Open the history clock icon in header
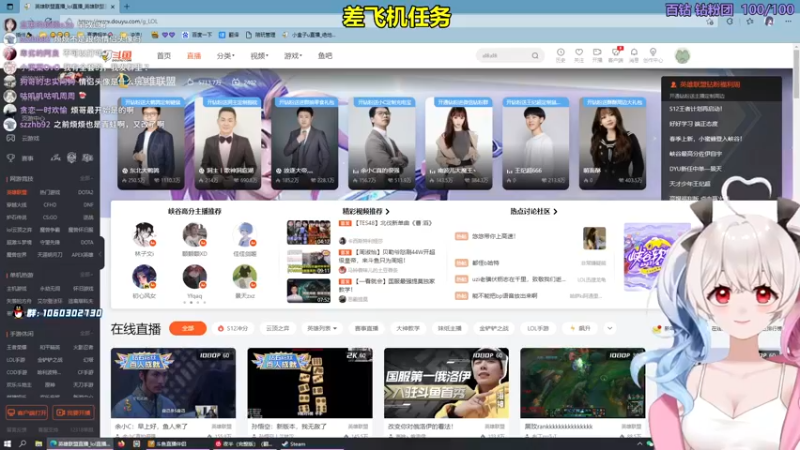 (x=560, y=53)
